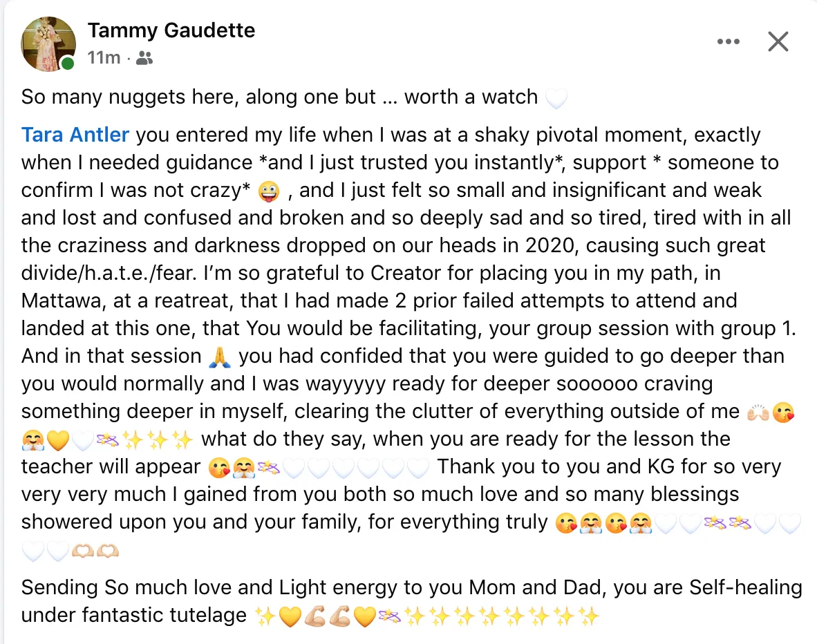Viewport: 817px width, 644px height.
Task: Click the green online status dot
Action: tap(67, 64)
